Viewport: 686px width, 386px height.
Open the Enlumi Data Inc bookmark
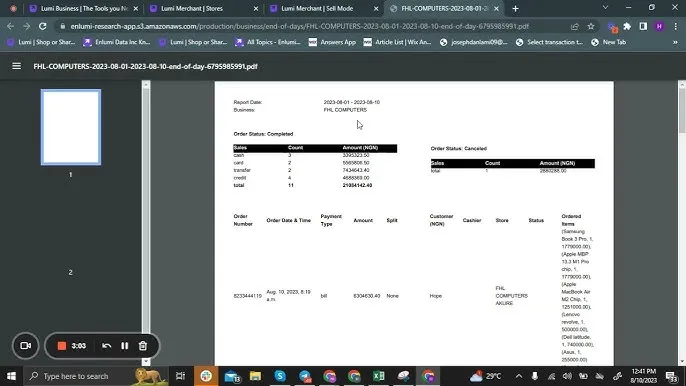117,42
